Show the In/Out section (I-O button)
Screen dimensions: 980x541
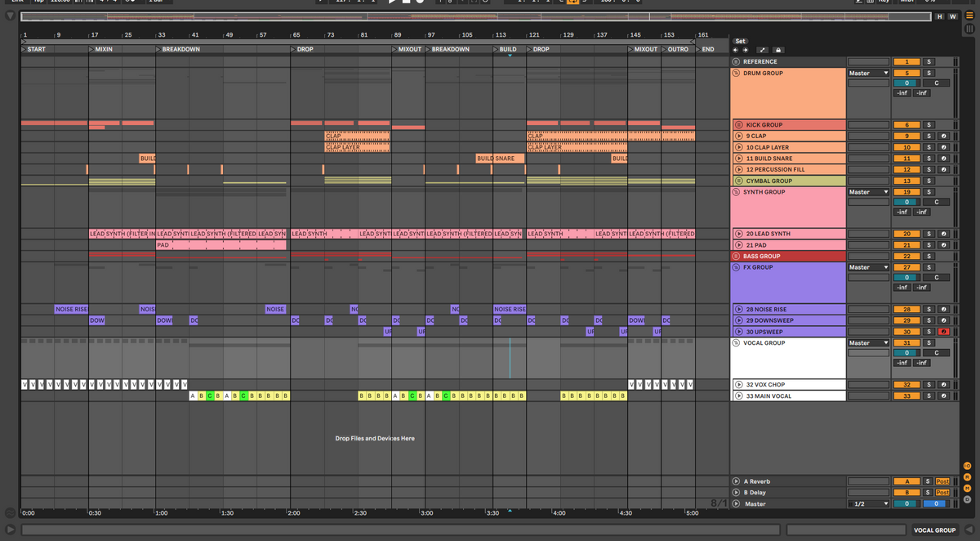click(968, 466)
